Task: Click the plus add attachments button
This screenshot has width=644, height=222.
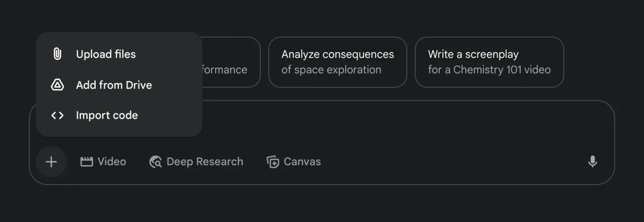Action: [51, 162]
